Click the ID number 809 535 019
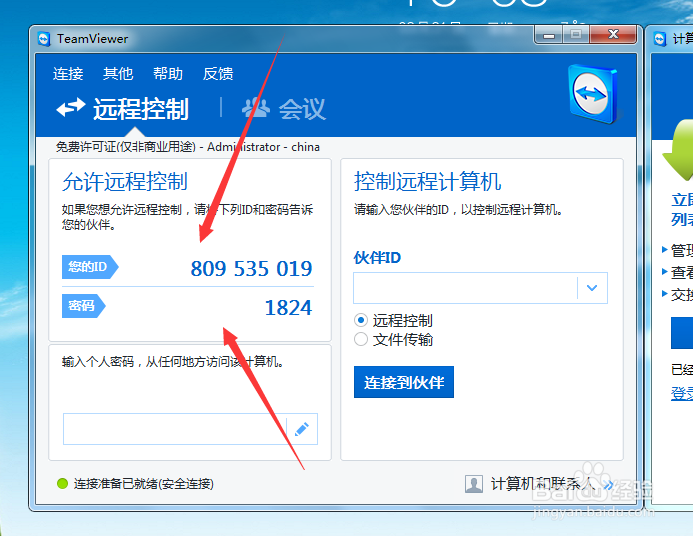 (x=251, y=268)
